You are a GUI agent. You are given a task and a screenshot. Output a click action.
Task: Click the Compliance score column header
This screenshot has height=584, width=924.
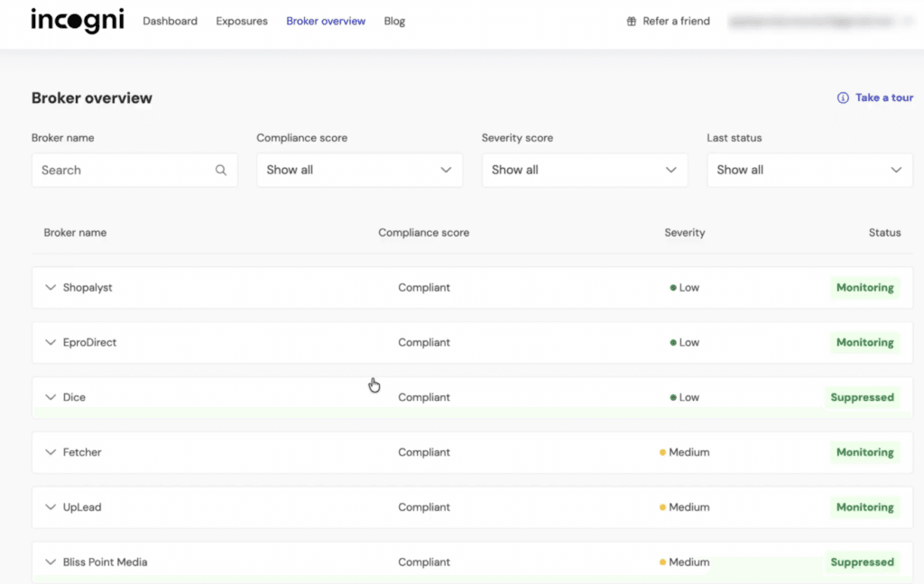(424, 233)
